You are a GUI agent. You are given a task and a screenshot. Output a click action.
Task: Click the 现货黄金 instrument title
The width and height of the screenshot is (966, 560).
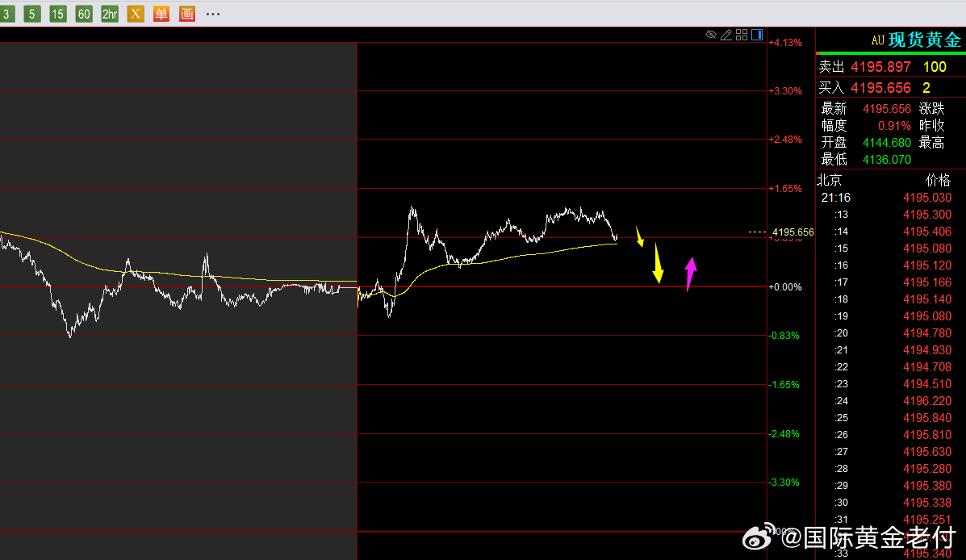925,40
